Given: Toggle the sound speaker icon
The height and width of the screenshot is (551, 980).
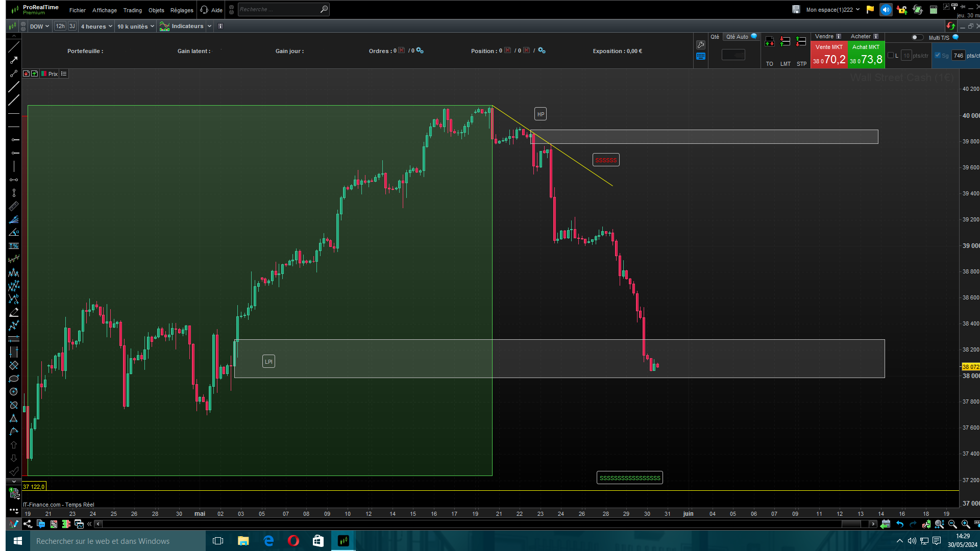Looking at the screenshot, I should [886, 10].
